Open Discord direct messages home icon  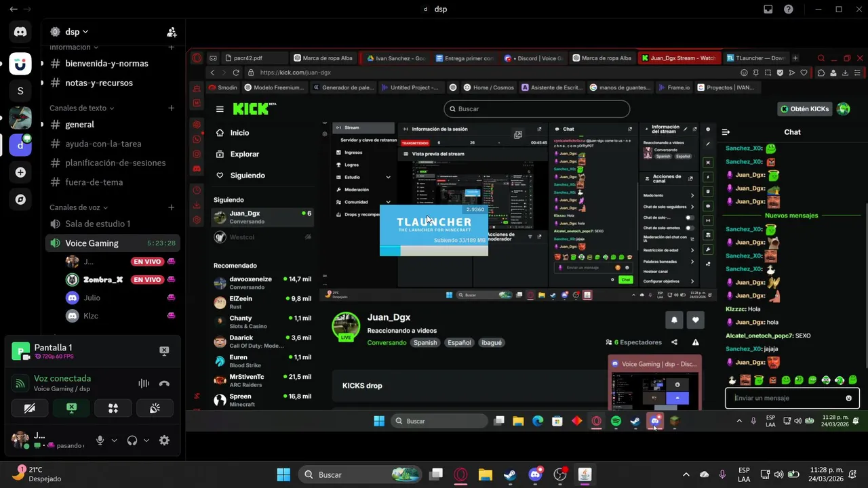pyautogui.click(x=20, y=31)
